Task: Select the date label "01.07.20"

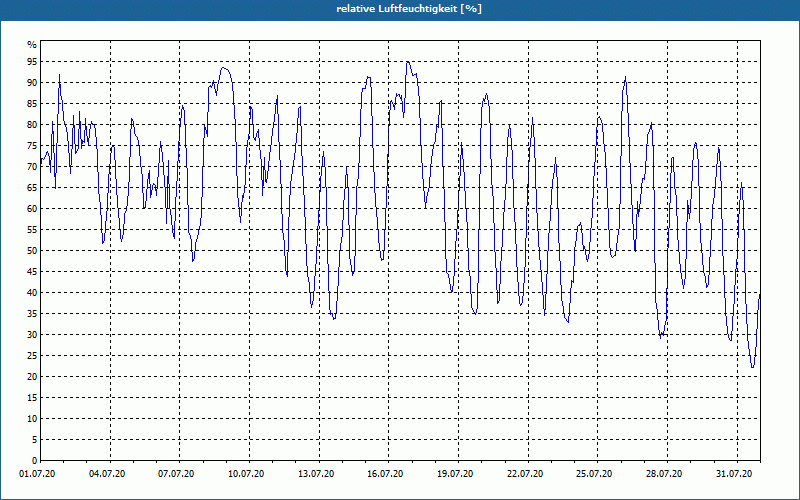Action: (37, 474)
